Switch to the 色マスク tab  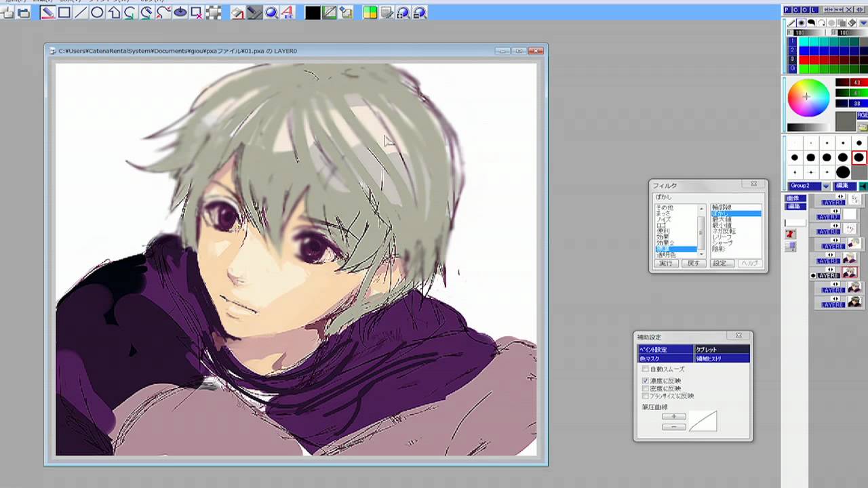pos(666,358)
